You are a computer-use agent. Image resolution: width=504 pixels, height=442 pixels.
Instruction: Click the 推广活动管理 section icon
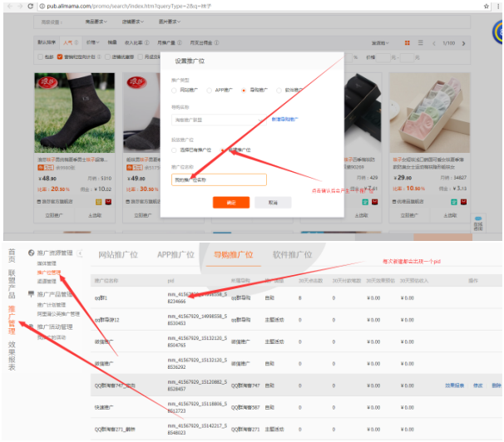(x=32, y=327)
